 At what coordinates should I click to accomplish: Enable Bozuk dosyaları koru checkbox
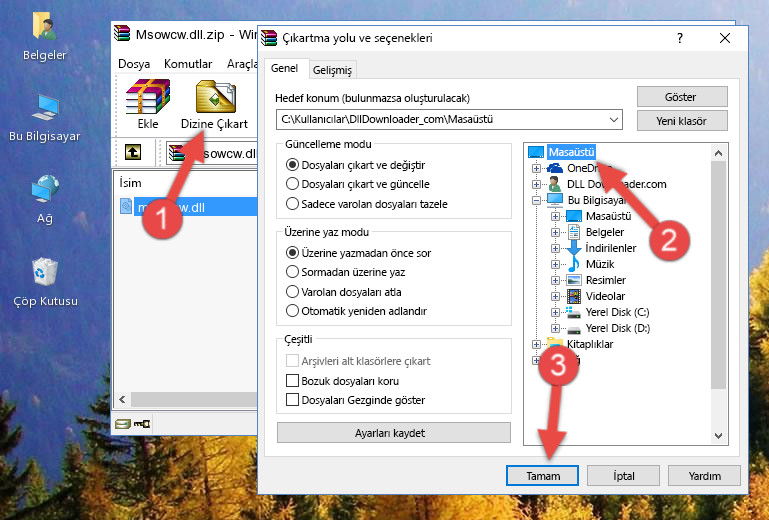[x=292, y=381]
